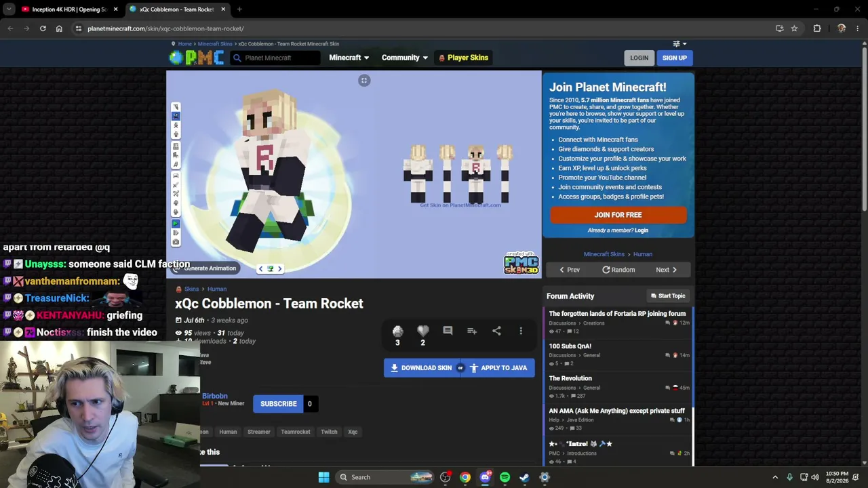868x488 pixels.
Task: Open the tab search dropdown arrow
Action: [x=9, y=9]
